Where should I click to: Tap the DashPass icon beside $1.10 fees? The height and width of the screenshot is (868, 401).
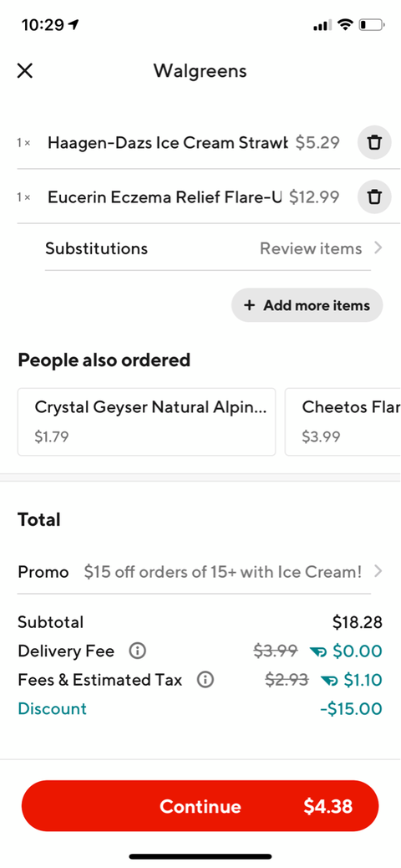point(329,681)
